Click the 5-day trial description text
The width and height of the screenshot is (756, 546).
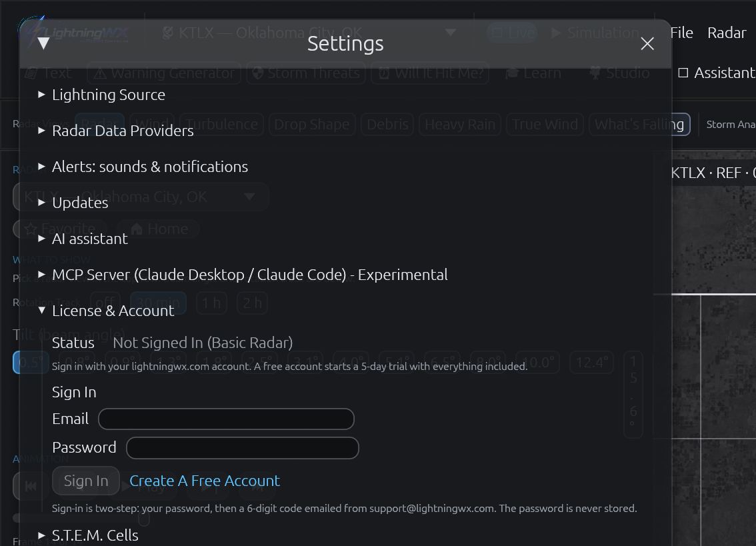click(x=289, y=366)
